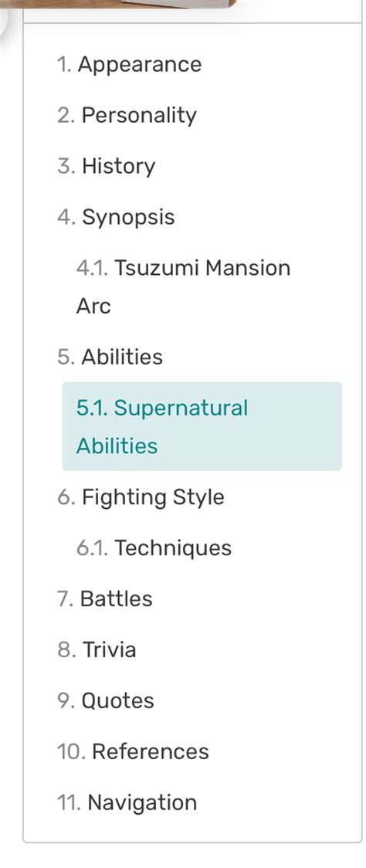
Task: Click the number 10 entry label
Action: tap(71, 751)
